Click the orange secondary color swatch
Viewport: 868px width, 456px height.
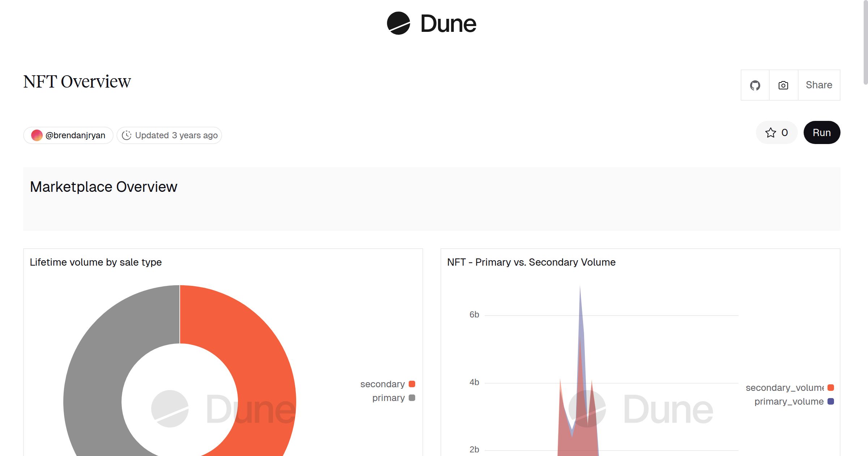pos(412,384)
